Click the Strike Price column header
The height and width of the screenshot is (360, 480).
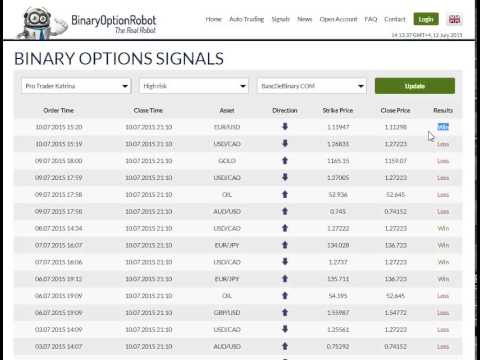(338, 110)
